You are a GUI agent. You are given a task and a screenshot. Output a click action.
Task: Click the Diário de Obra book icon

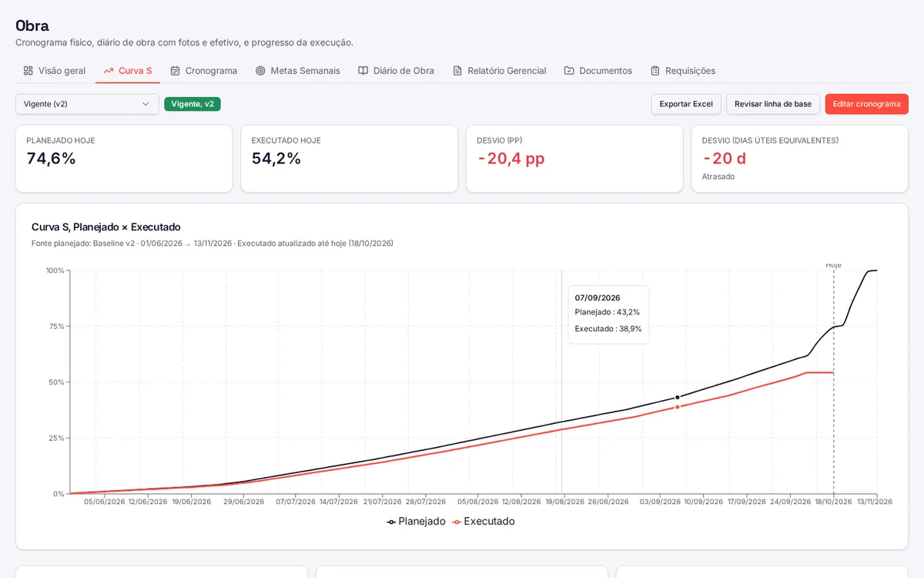pyautogui.click(x=363, y=71)
